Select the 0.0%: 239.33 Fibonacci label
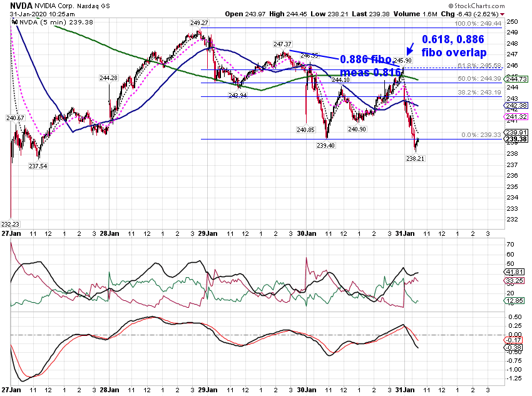Screen dimensions: 532x396 click(481, 135)
